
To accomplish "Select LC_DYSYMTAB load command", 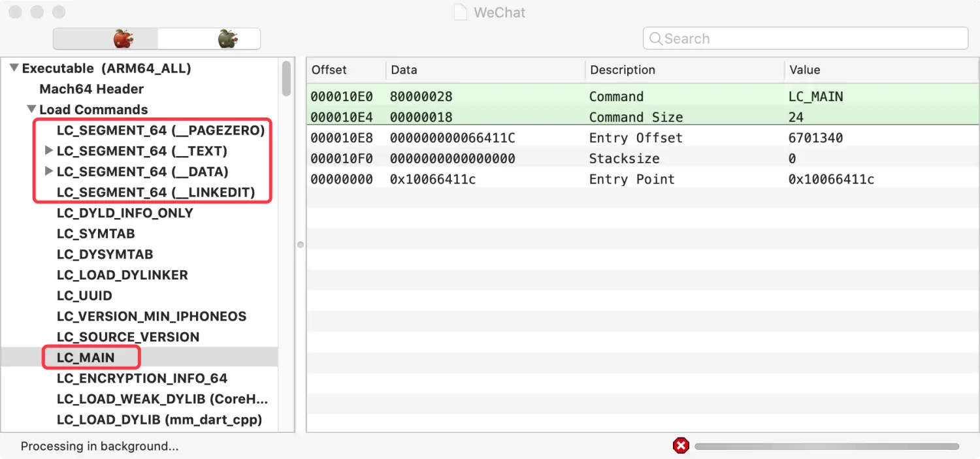I will pyautogui.click(x=105, y=255).
